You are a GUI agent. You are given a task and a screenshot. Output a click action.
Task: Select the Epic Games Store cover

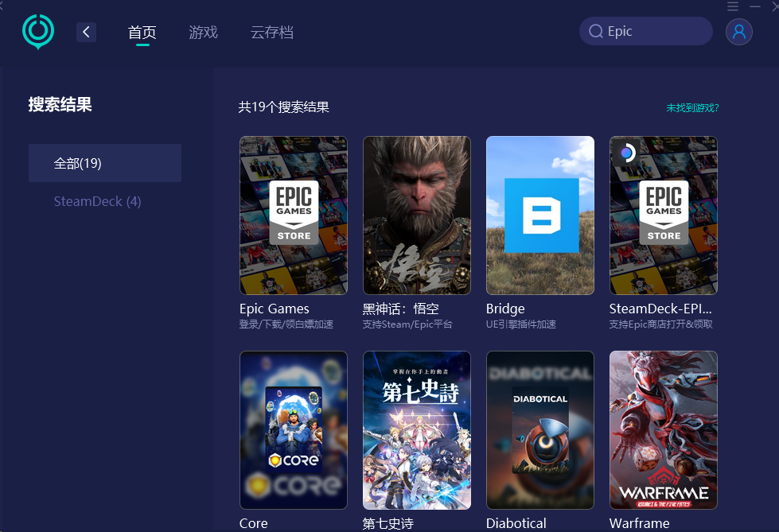click(x=294, y=216)
